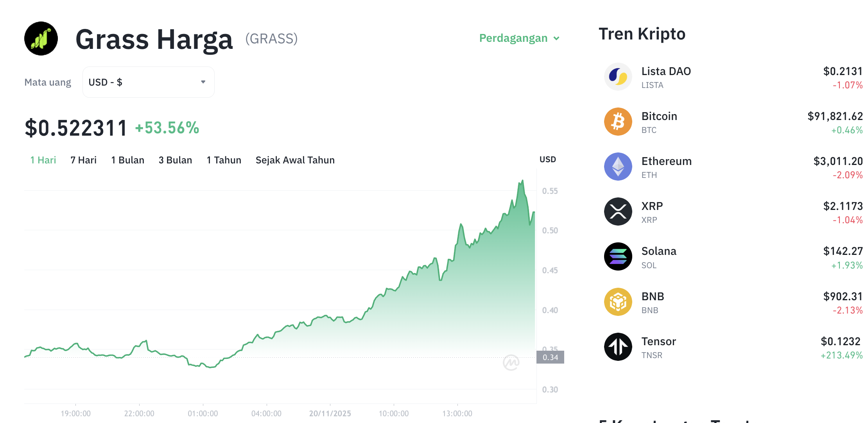Image resolution: width=868 pixels, height=423 pixels.
Task: Click the Tren Kripto heading
Action: [641, 34]
